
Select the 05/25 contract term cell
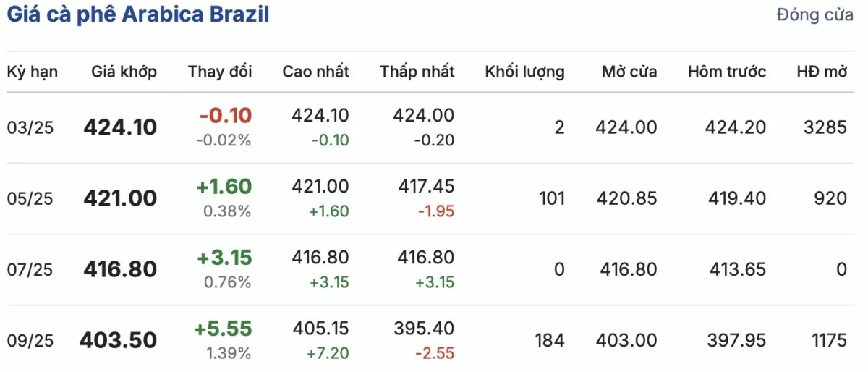coord(30,198)
